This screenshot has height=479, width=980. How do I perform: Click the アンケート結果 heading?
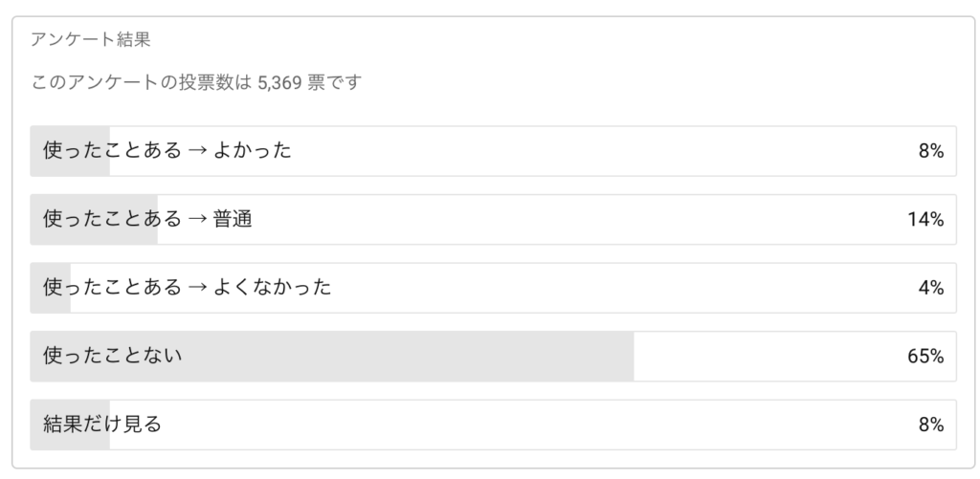[91, 40]
